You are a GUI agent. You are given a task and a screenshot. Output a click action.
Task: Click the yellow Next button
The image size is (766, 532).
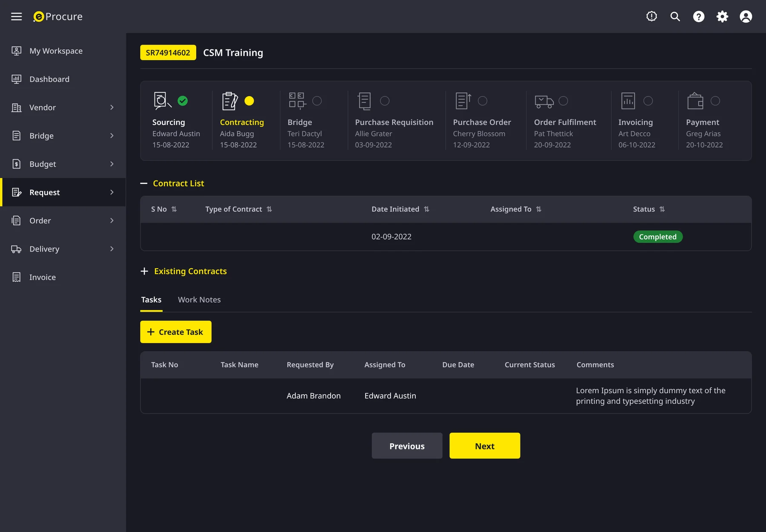(x=485, y=446)
